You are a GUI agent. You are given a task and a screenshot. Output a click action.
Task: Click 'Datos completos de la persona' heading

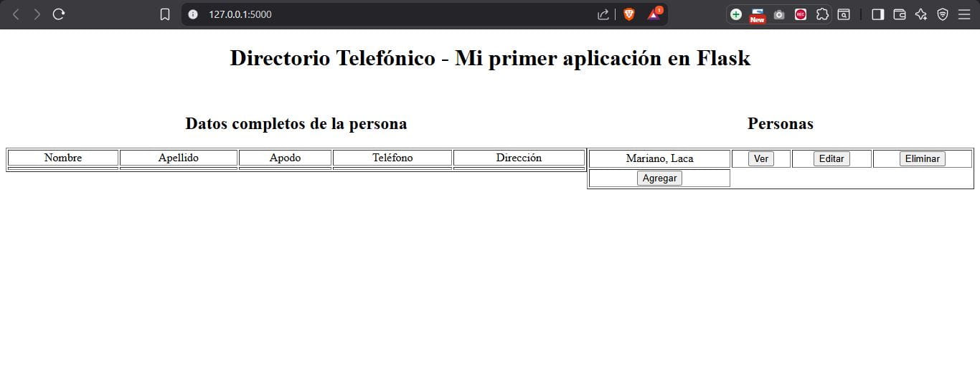point(296,123)
